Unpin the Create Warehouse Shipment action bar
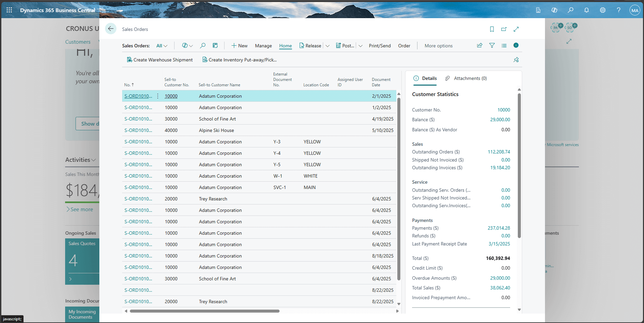This screenshot has width=644, height=323. tap(516, 60)
